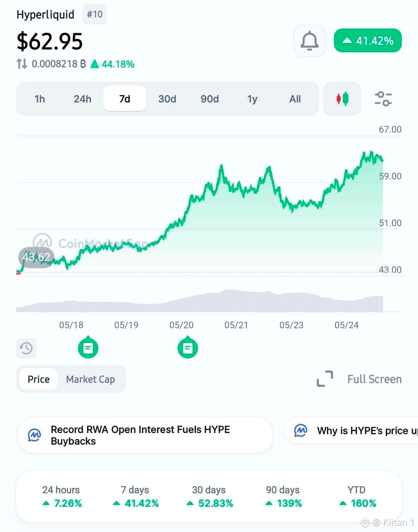The width and height of the screenshot is (418, 532).
Task: Select the Price chart toggle
Action: click(38, 379)
